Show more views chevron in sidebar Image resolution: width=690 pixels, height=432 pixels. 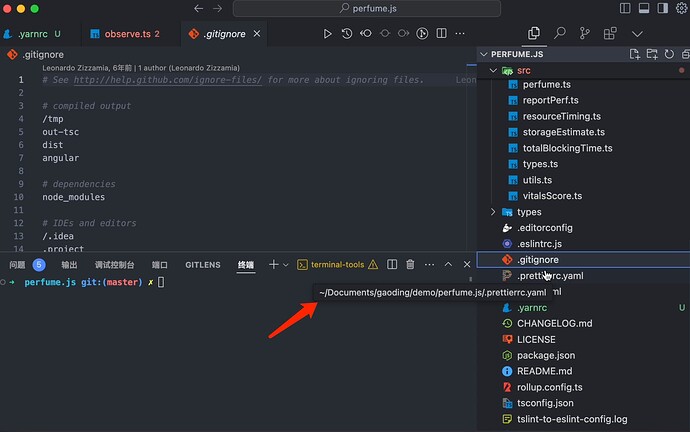click(x=637, y=34)
